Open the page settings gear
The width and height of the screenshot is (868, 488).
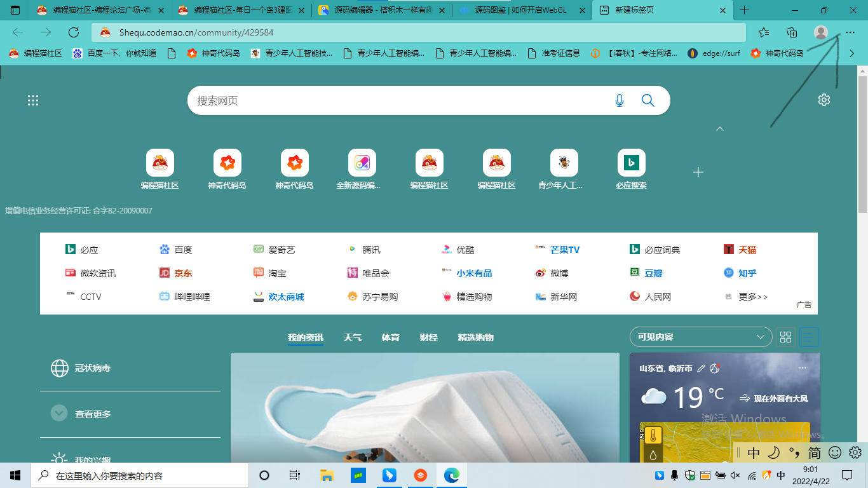(824, 100)
